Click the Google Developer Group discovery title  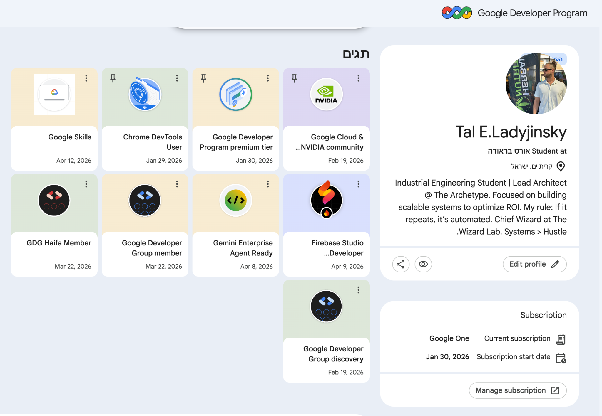tap(333, 353)
